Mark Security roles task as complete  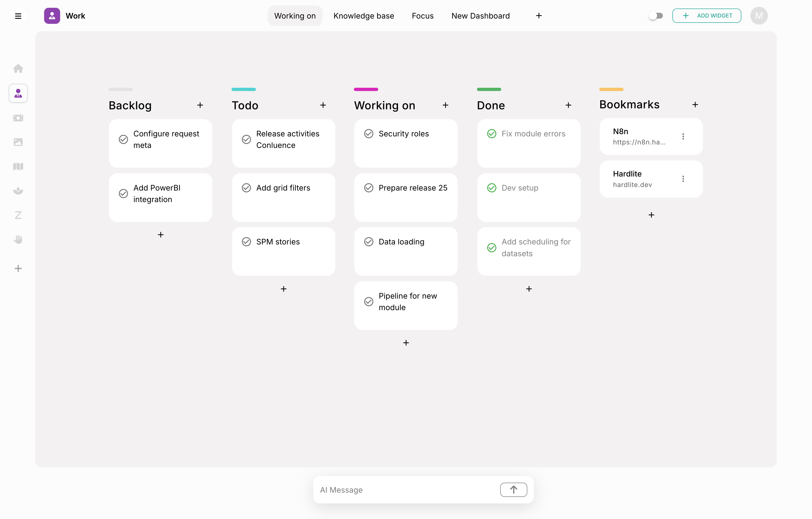click(369, 134)
